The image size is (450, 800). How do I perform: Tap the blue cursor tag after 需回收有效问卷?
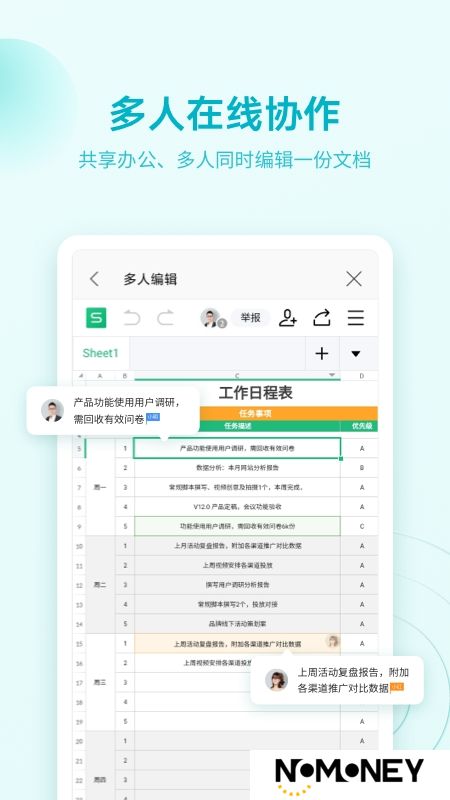(x=153, y=417)
